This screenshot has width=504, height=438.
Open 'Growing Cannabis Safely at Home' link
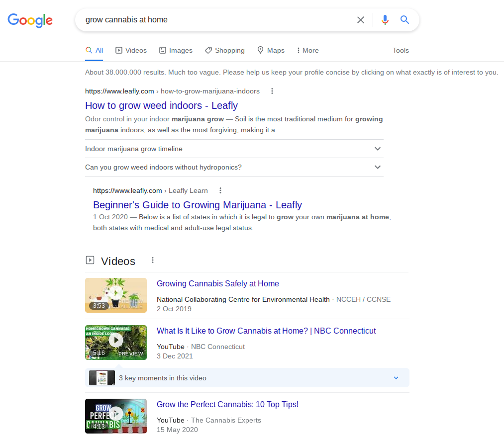(x=217, y=283)
